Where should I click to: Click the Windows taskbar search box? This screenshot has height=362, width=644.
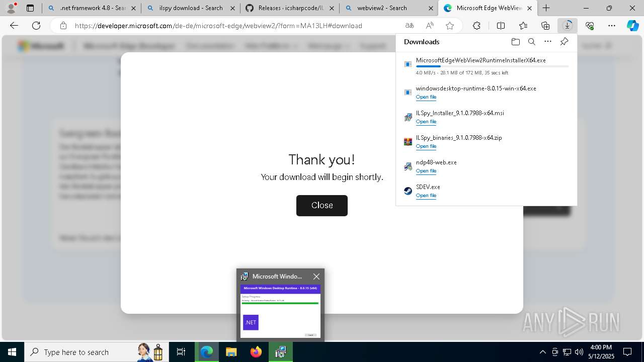tap(97, 352)
